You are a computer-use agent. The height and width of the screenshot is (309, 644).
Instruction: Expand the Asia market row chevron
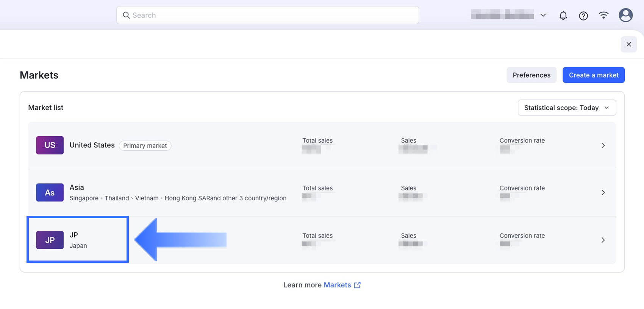click(603, 193)
